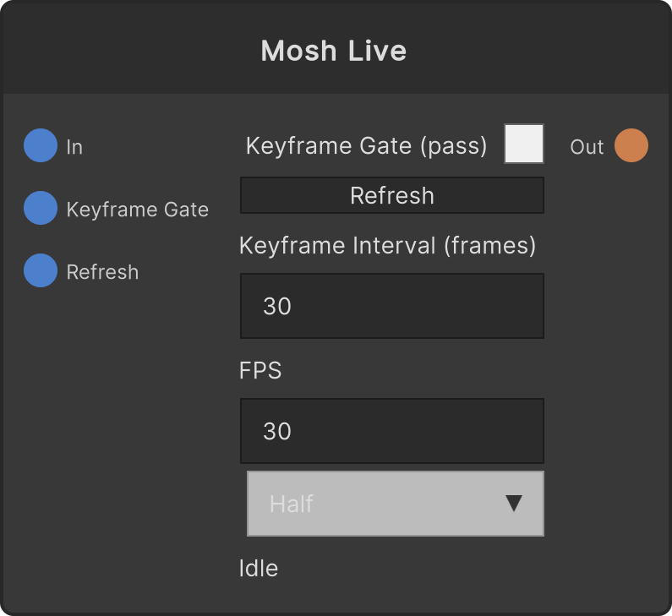Click the dropdown arrow next to Half
Screen dimensions: 672x616
tap(513, 504)
